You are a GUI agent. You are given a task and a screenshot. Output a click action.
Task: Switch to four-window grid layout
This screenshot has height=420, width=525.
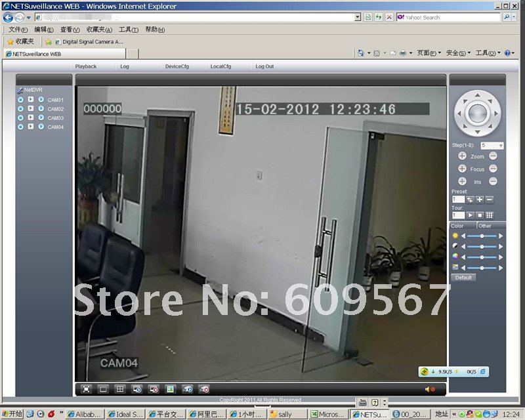[120, 389]
